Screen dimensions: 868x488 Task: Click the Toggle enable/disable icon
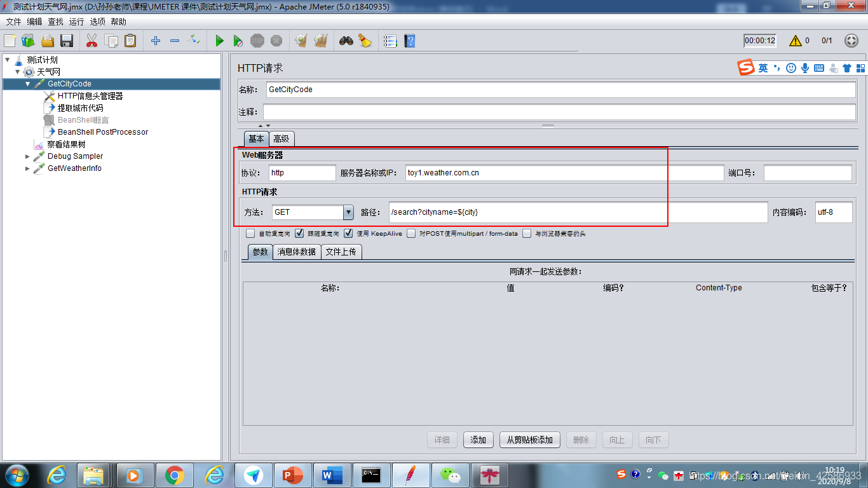(x=194, y=41)
